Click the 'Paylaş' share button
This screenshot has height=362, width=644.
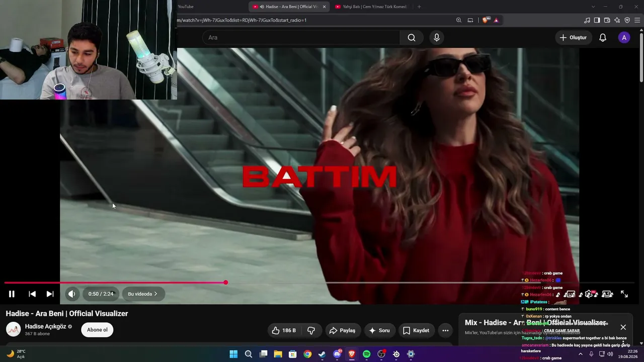pos(342,330)
